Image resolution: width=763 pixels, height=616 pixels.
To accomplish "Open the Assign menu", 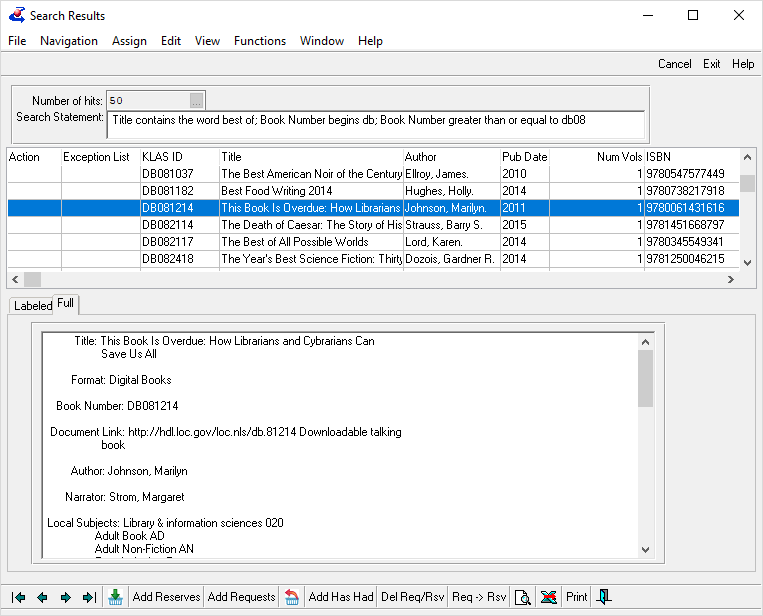I will tap(129, 41).
